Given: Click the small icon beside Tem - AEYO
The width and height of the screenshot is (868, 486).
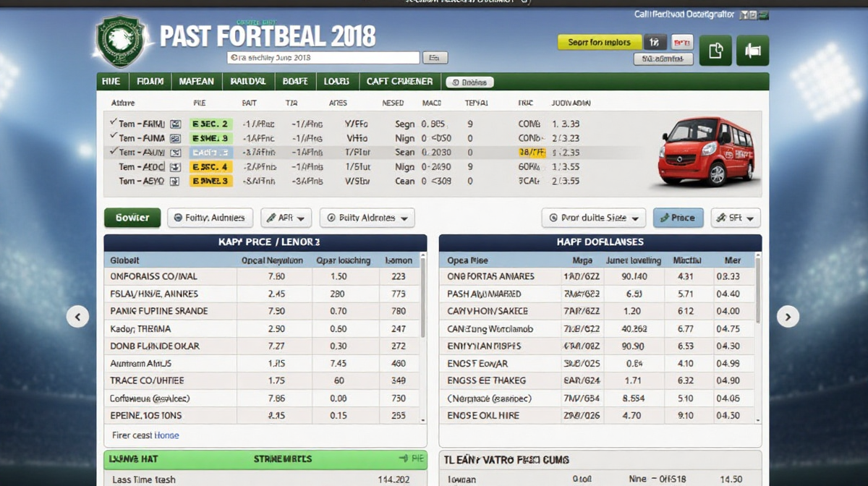Looking at the screenshot, I should [175, 182].
